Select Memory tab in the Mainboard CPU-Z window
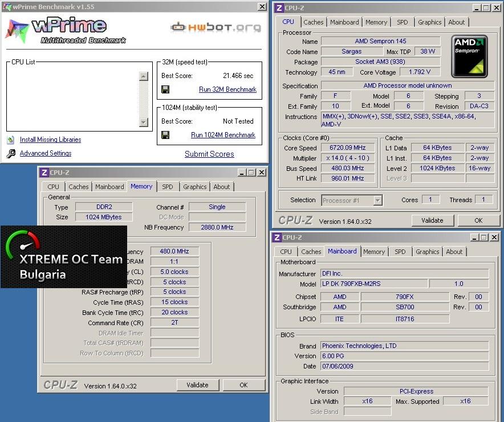The height and width of the screenshot is (422, 504). [x=374, y=252]
